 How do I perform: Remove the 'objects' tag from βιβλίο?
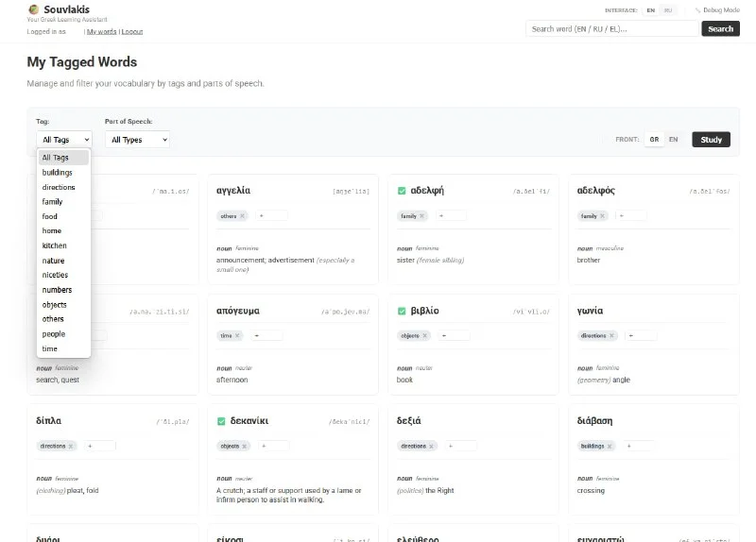[426, 336]
